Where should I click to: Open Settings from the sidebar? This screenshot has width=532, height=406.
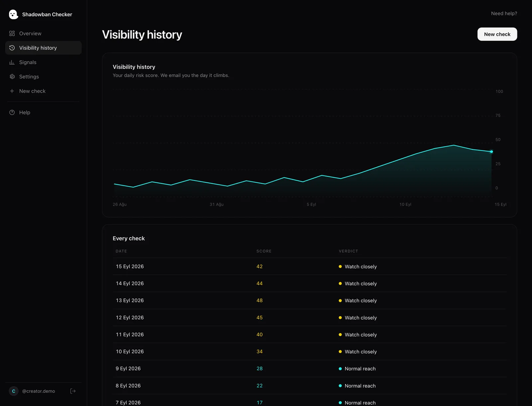[x=43, y=77]
